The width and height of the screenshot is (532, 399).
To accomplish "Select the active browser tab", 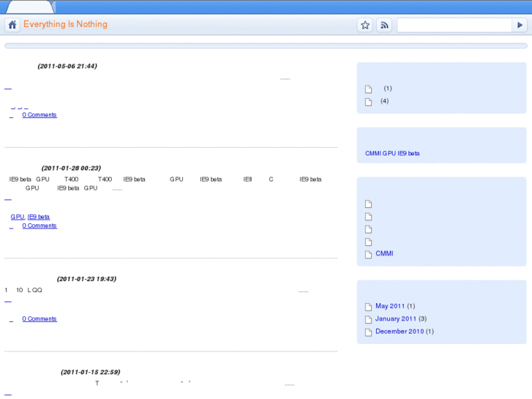I will tap(31, 7).
